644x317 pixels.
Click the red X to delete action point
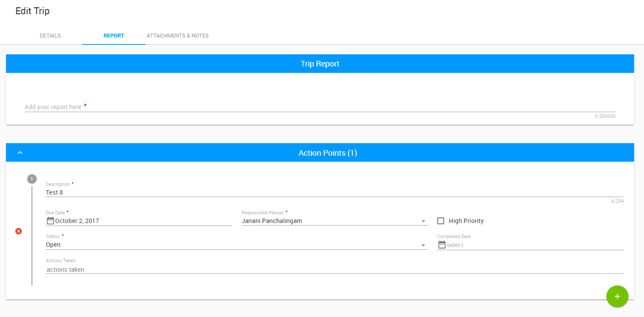pyautogui.click(x=19, y=231)
